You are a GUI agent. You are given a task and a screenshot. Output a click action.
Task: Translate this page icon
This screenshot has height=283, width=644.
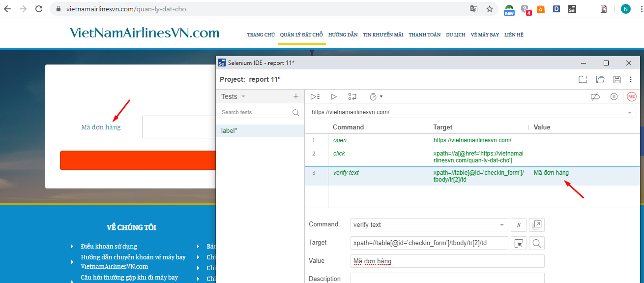click(x=474, y=9)
